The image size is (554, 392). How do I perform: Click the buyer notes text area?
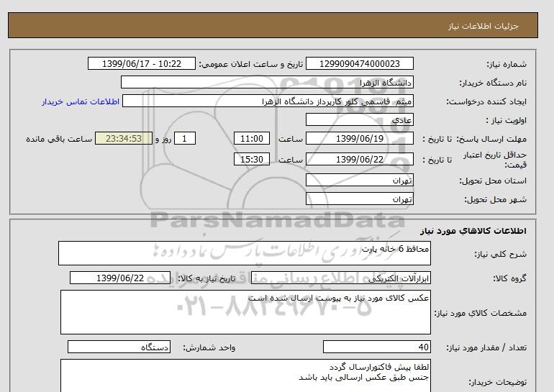[245, 375]
